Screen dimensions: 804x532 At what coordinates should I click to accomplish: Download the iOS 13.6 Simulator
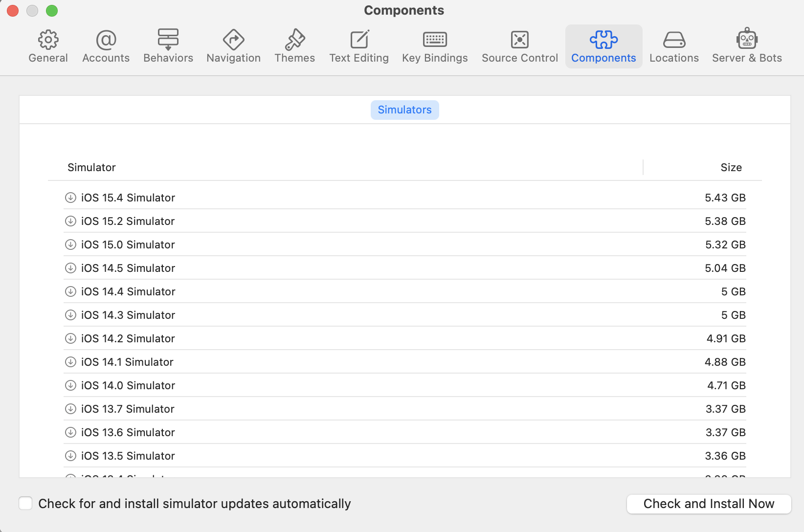coord(70,432)
